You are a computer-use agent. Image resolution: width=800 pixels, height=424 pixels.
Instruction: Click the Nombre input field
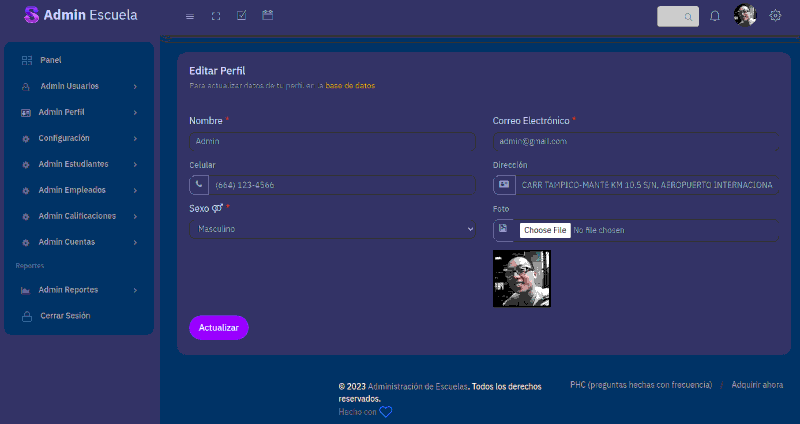point(333,141)
